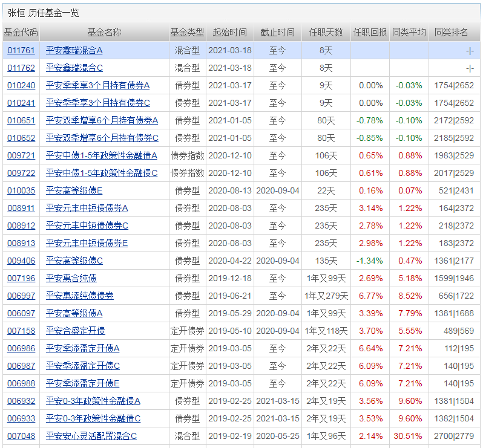The height and width of the screenshot is (448, 483).
Task: Click the 30.51% category average value
Action: [407, 437]
